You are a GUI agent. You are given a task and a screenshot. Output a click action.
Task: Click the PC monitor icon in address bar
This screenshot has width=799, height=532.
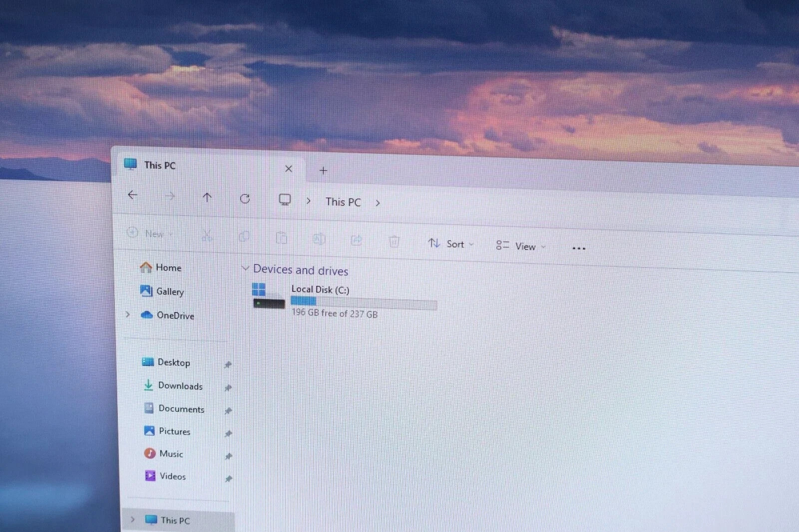point(285,200)
